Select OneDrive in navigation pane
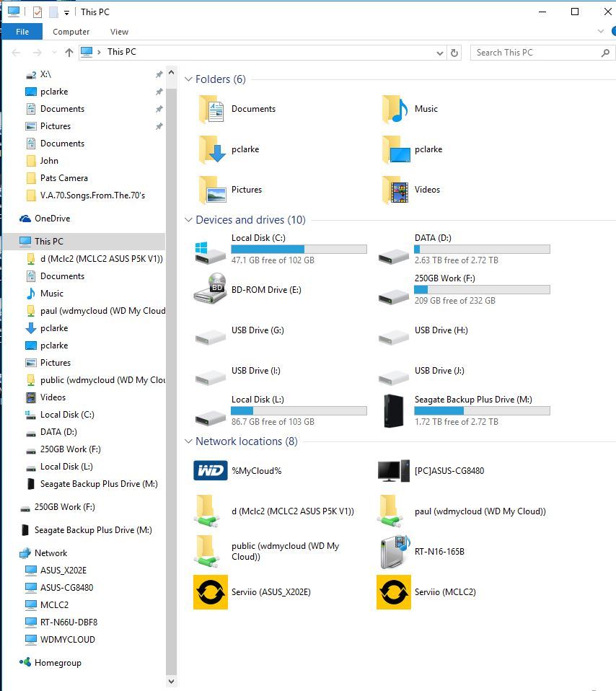 click(45, 219)
